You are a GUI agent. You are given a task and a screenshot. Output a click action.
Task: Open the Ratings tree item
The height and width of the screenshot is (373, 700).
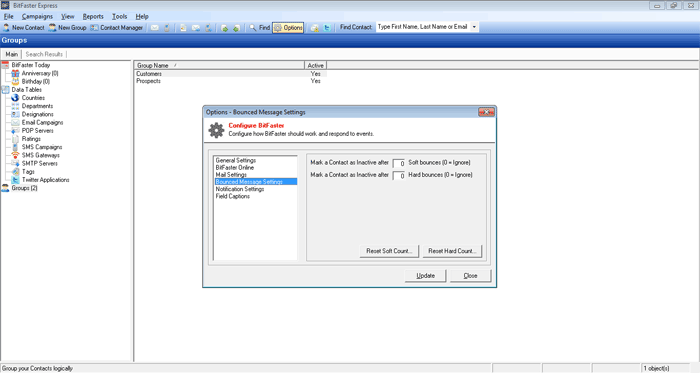click(x=26, y=139)
